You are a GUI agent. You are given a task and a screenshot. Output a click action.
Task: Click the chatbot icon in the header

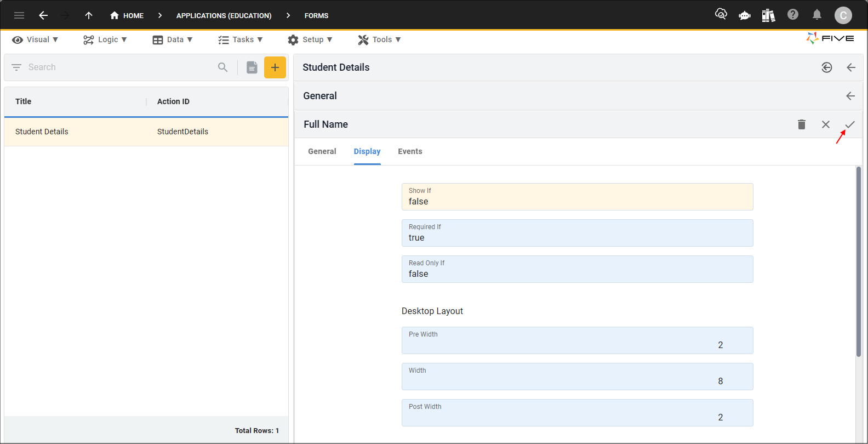coord(745,15)
